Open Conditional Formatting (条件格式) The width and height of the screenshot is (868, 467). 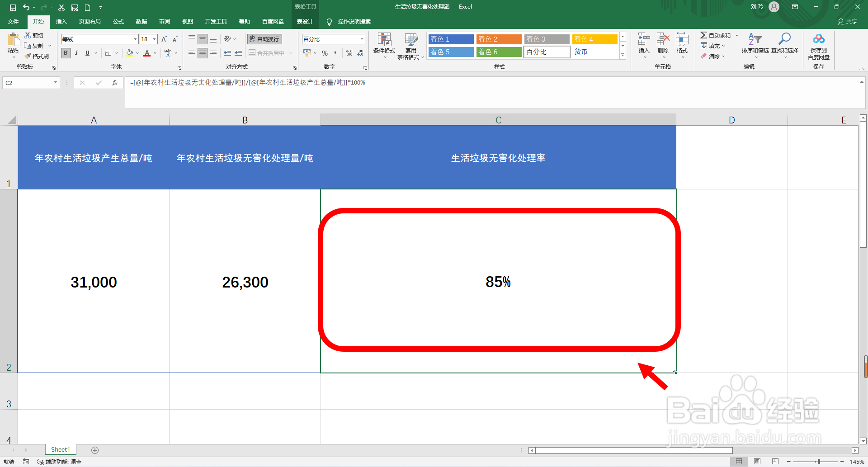384,46
